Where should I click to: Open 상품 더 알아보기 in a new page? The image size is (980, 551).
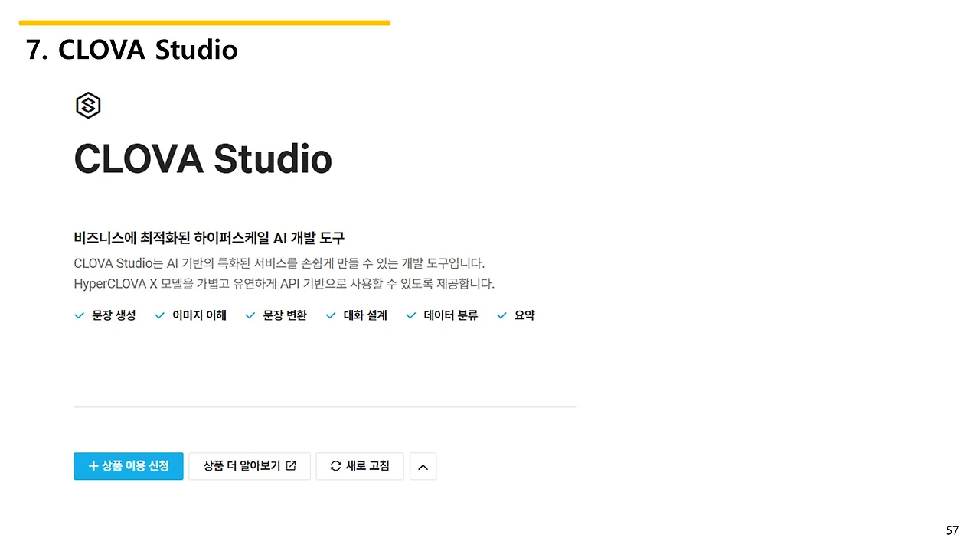point(250,465)
